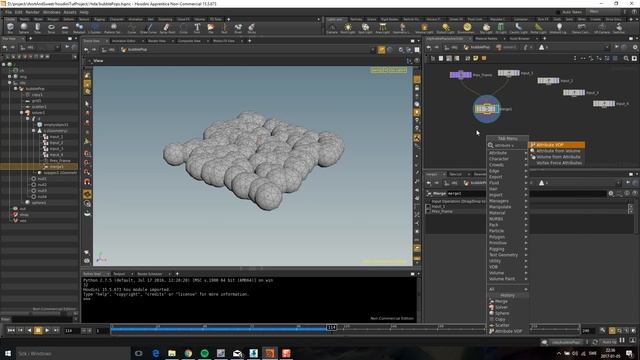This screenshot has height=360, width=640.
Task: Choose Attribute VOP from search results
Action: click(x=557, y=145)
